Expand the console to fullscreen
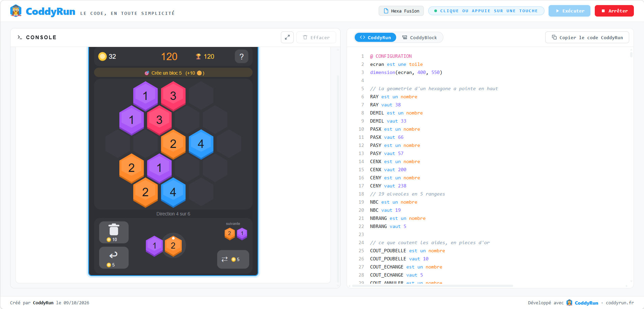 click(x=287, y=37)
